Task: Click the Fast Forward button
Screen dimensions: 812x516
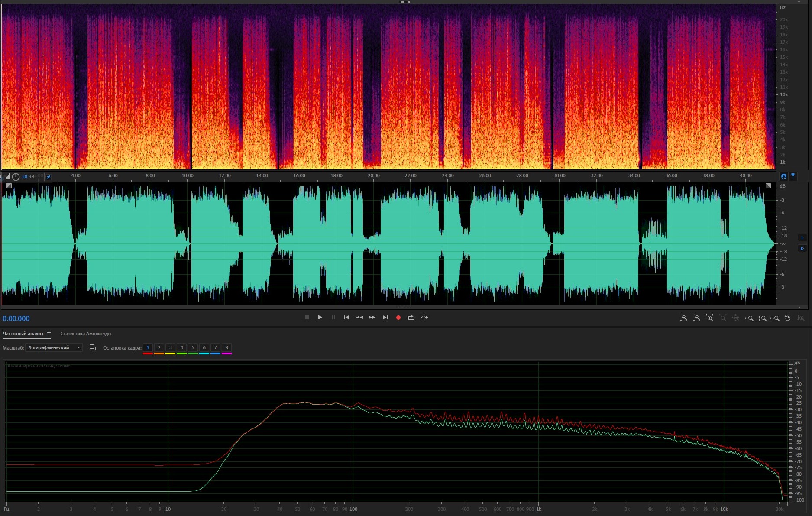Action: click(x=372, y=318)
